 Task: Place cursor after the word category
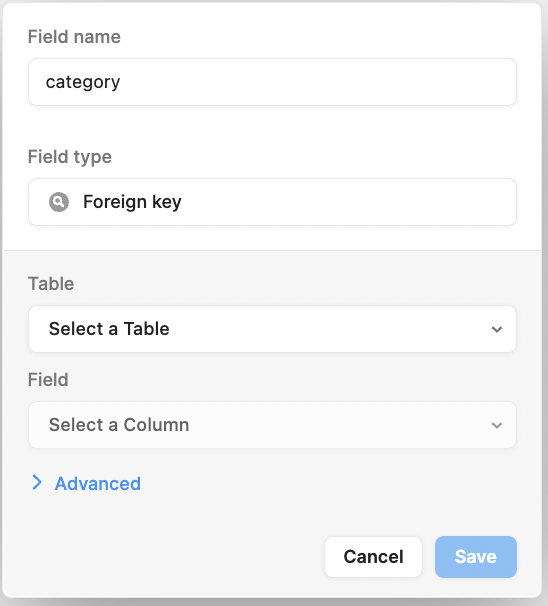[121, 82]
